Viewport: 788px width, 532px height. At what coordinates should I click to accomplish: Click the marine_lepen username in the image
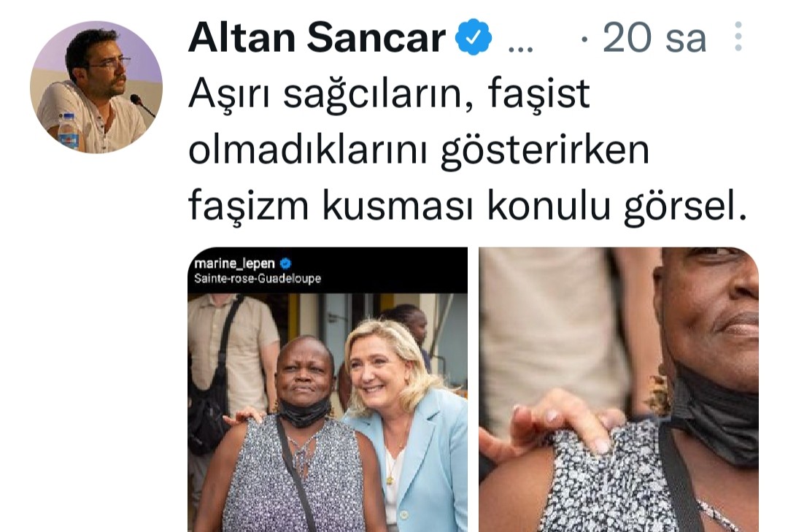pyautogui.click(x=235, y=263)
